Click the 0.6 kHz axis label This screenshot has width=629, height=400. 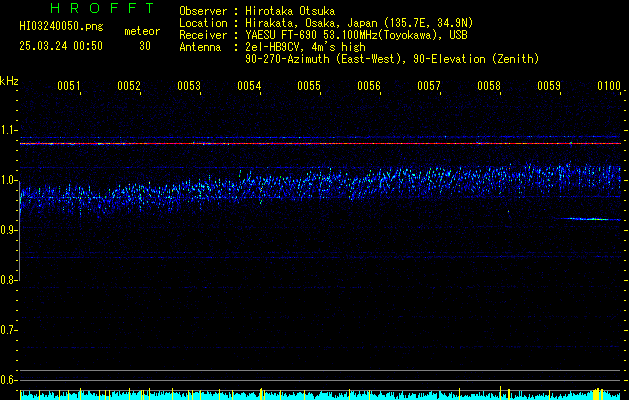pyautogui.click(x=8, y=380)
